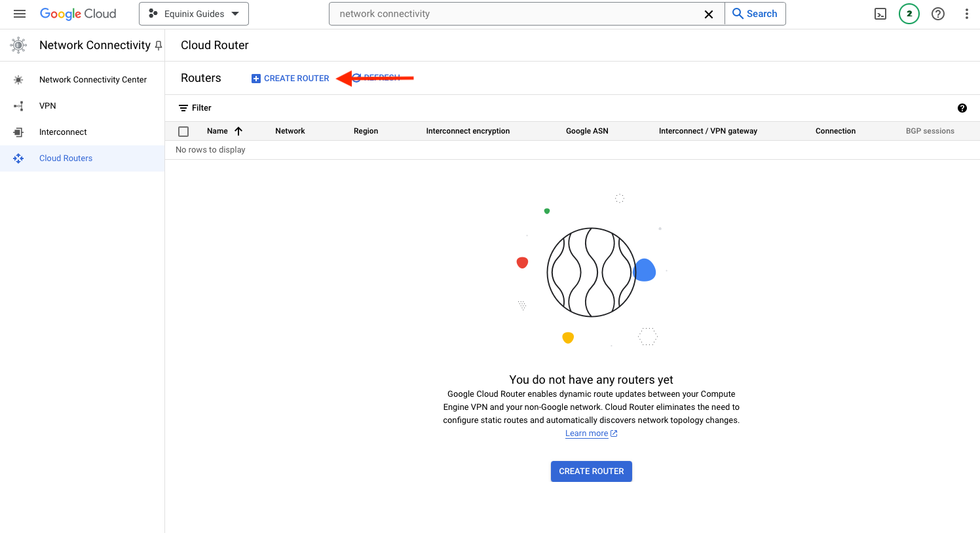The image size is (980, 533).
Task: Click Interconnect / VPN gateway column header
Action: [x=708, y=131]
